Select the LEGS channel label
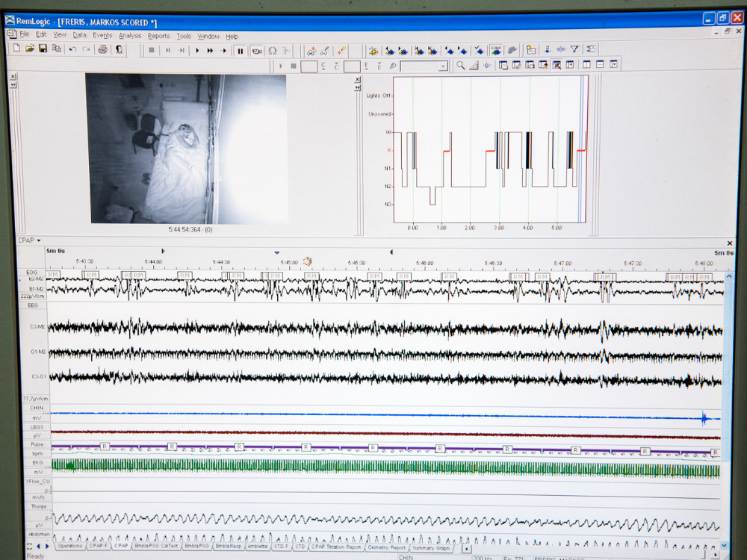Screen dimensions: 747x560 point(36,427)
